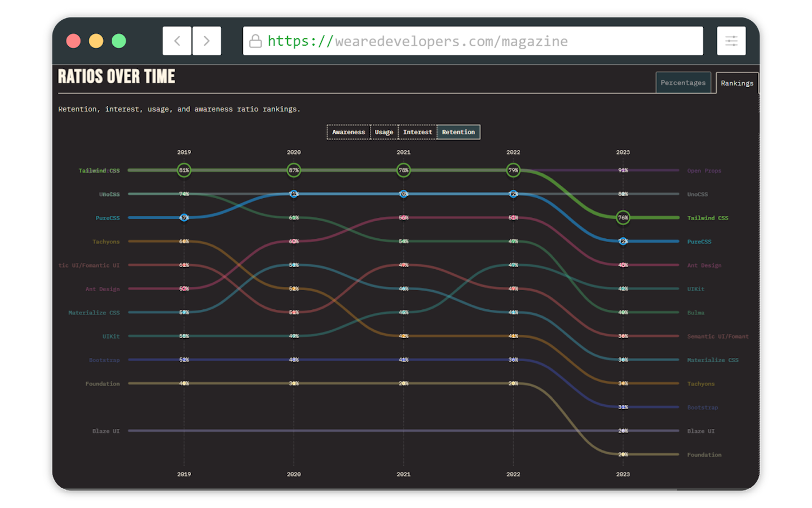Click the 91% Open Props value in 2023
The width and height of the screenshot is (812, 508).
623,170
